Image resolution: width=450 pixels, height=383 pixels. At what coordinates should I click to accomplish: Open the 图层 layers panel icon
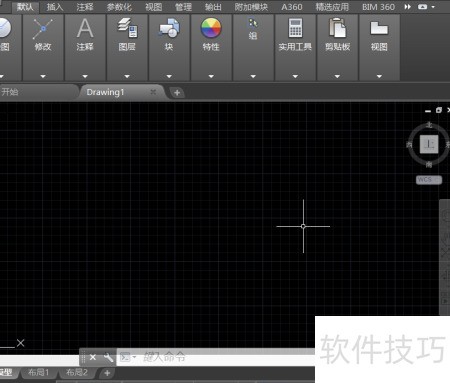(127, 28)
